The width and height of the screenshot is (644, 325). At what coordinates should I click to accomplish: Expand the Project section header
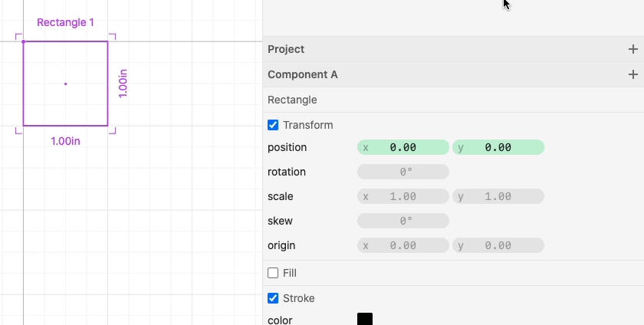(286, 49)
